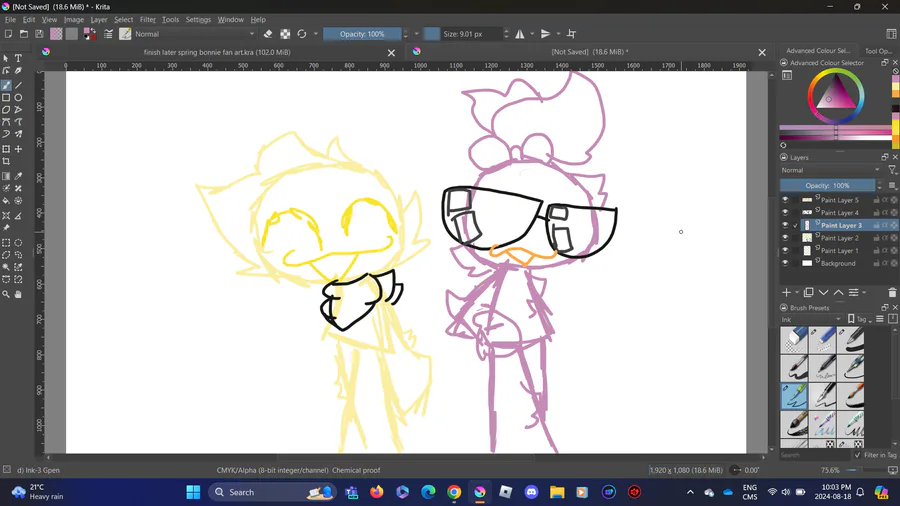
Task: Open the Ink brush tag dropdown
Action: pyautogui.click(x=811, y=320)
